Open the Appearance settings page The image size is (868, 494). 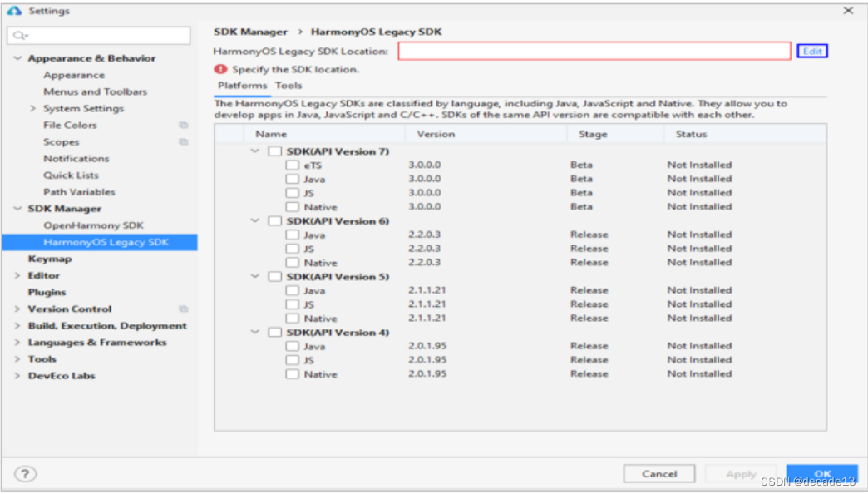[x=74, y=75]
